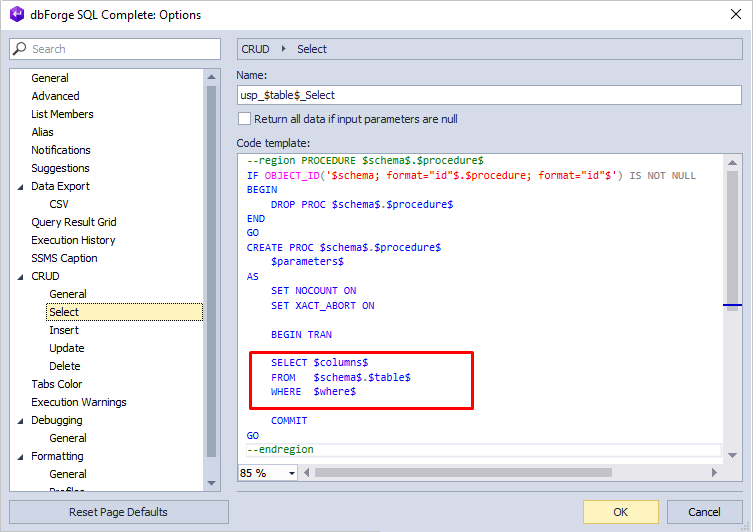Click code template horizontal scrollbar thumb

[x=463, y=472]
